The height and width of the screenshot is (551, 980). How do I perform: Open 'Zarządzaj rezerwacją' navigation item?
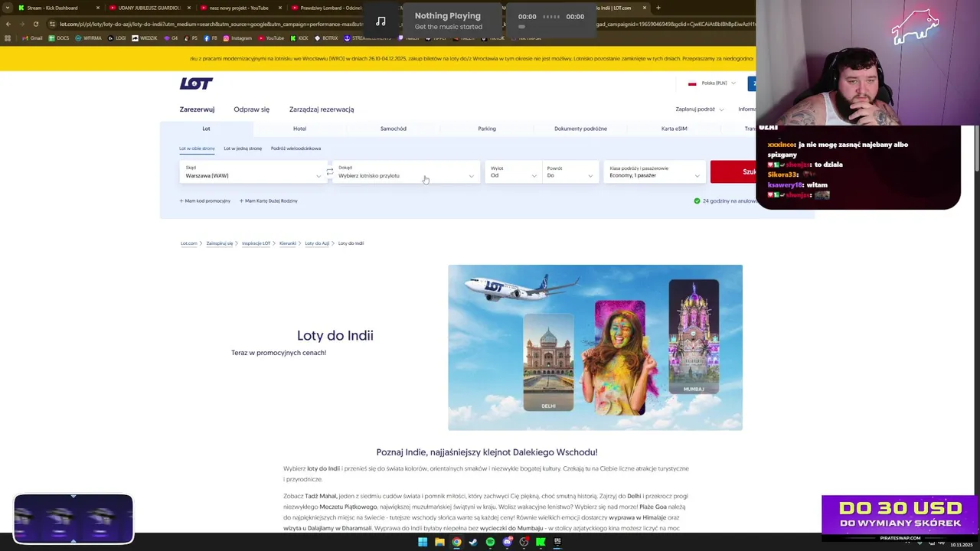point(322,109)
